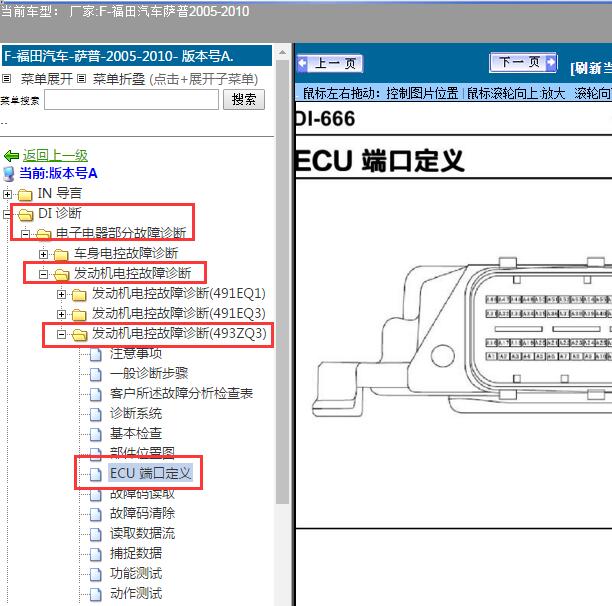612x606 pixels.
Task: Collapse 电子电器部分故障诊断 node
Action: pos(25,234)
